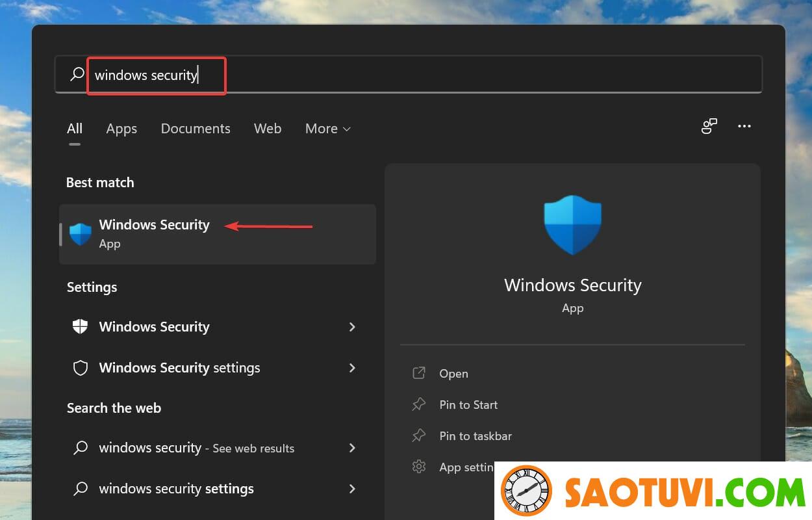812x520 pixels.
Task: Switch to the Documents tab
Action: (x=196, y=129)
